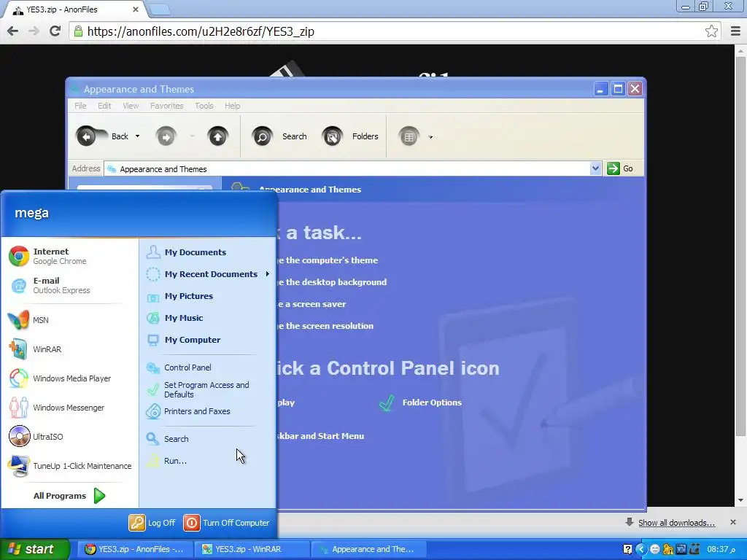Switch to YES3.zip AnonFiles taskbar item
Screen dimensions: 747x560
(135, 549)
